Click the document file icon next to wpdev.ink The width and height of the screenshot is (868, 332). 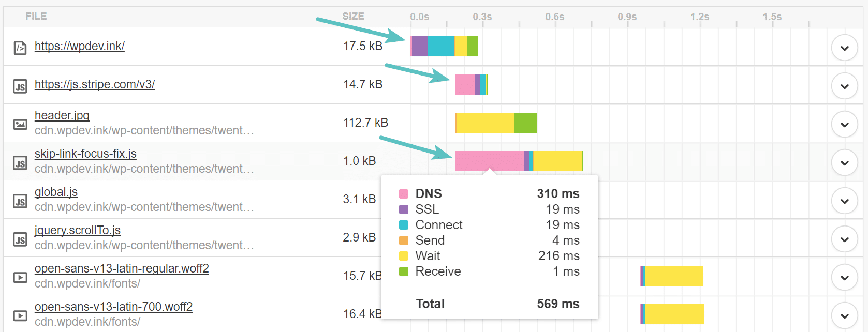click(20, 47)
